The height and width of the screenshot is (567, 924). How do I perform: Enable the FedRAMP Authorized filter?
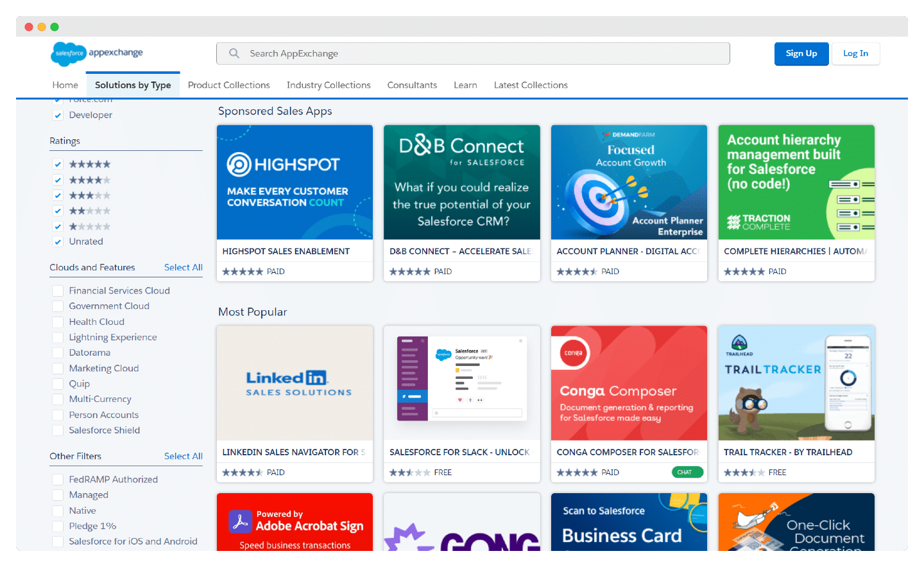pyautogui.click(x=58, y=480)
